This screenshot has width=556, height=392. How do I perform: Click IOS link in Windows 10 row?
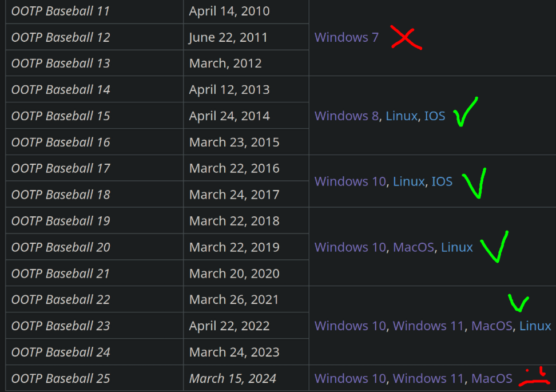point(442,181)
